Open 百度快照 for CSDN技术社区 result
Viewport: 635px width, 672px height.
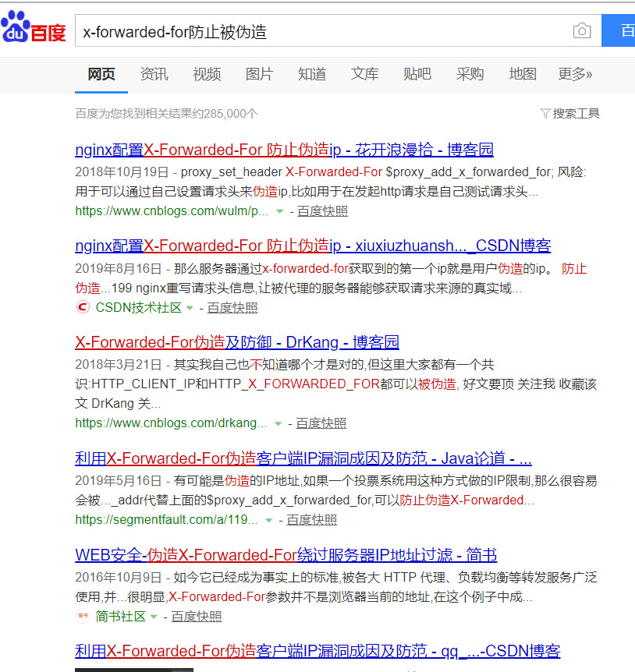pyautogui.click(x=232, y=307)
